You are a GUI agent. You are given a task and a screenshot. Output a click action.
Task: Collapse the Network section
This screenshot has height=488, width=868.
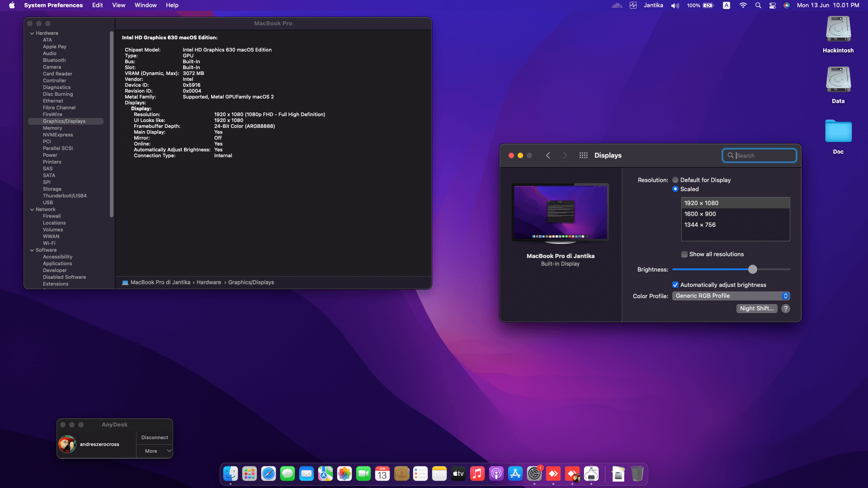32,210
